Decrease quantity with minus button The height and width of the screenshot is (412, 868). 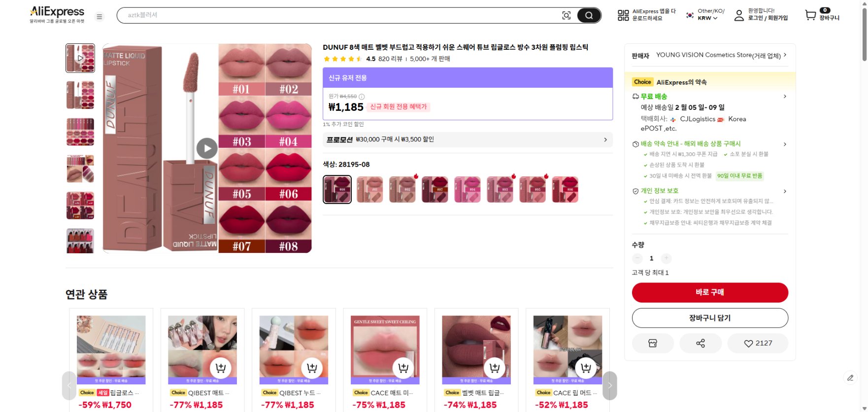[637, 258]
